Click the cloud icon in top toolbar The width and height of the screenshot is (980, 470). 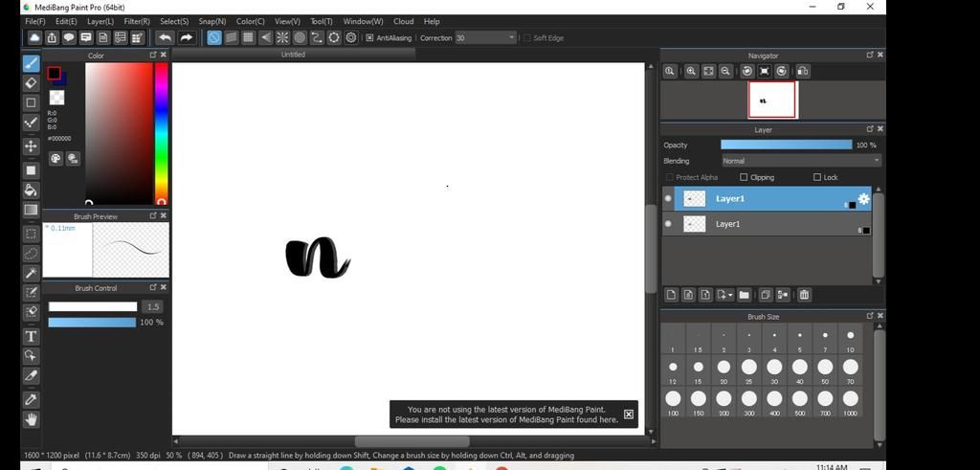(x=35, y=37)
